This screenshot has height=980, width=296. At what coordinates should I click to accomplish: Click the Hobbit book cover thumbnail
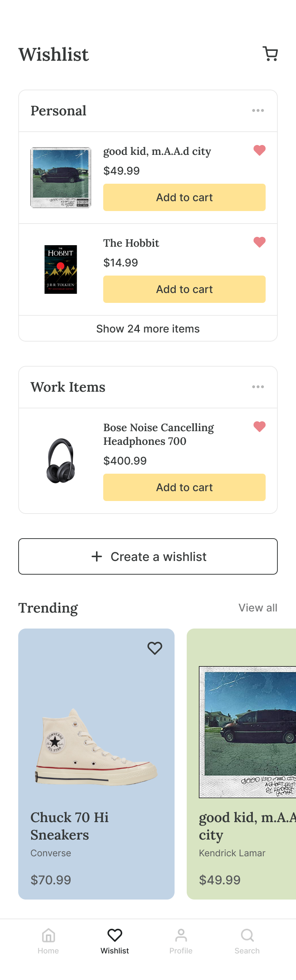coord(60,269)
